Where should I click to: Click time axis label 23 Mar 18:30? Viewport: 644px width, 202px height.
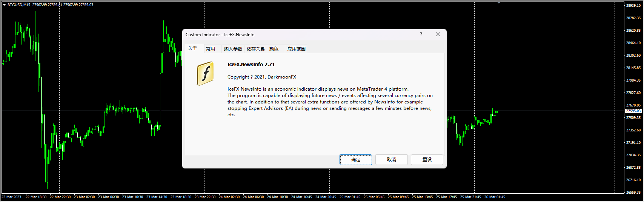(181, 197)
